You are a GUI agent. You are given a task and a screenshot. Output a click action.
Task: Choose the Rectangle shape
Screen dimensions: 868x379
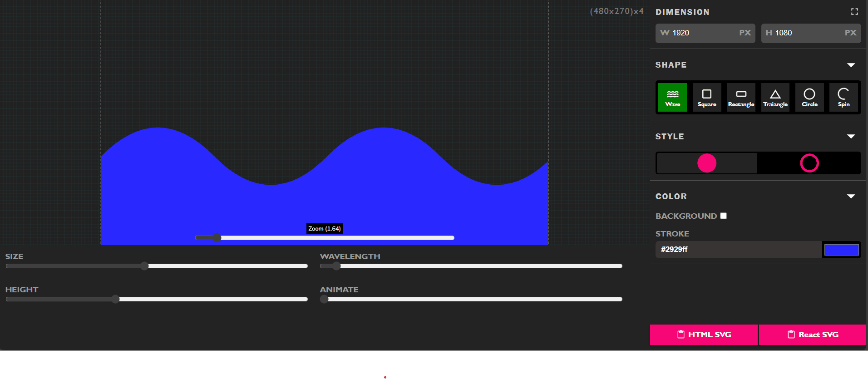click(x=741, y=97)
